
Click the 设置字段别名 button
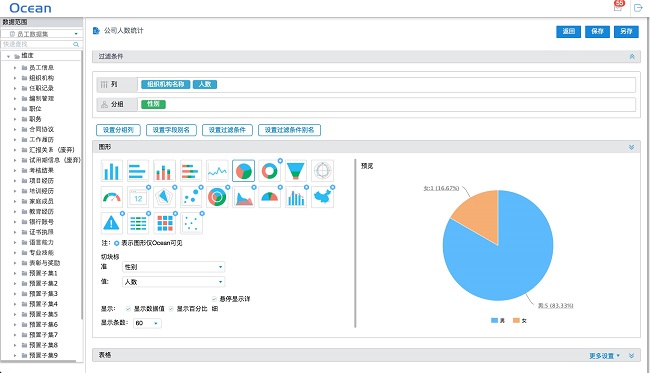pos(171,130)
